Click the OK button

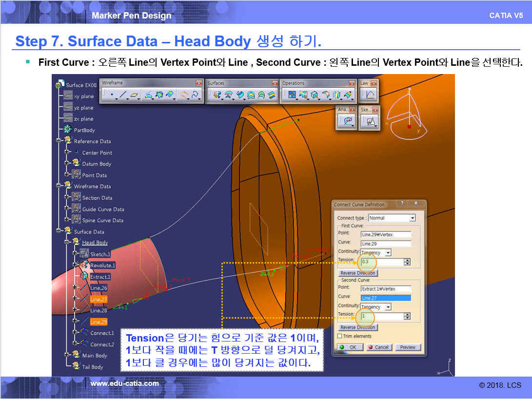(349, 347)
